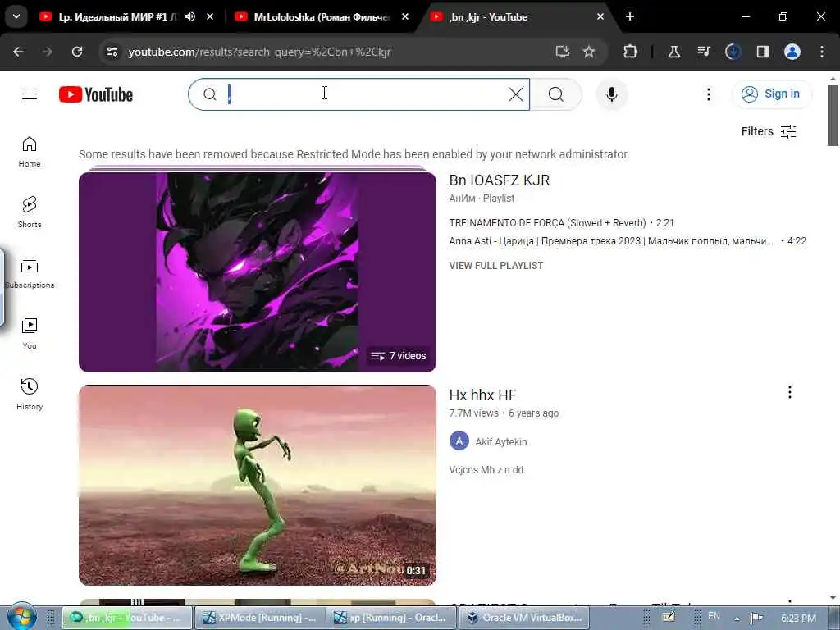Close the Lp. Идеальный МИР tab
Viewport: 840px width, 630px height.
click(x=210, y=16)
